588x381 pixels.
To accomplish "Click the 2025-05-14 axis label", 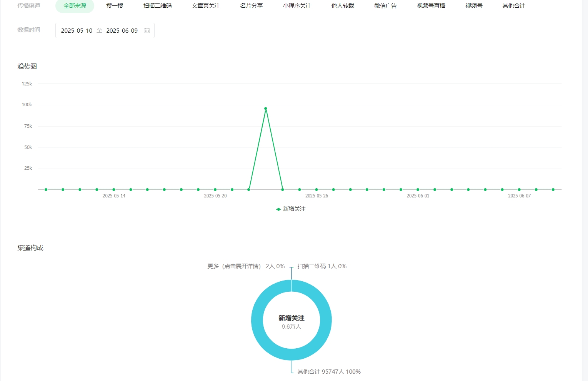I will [114, 196].
